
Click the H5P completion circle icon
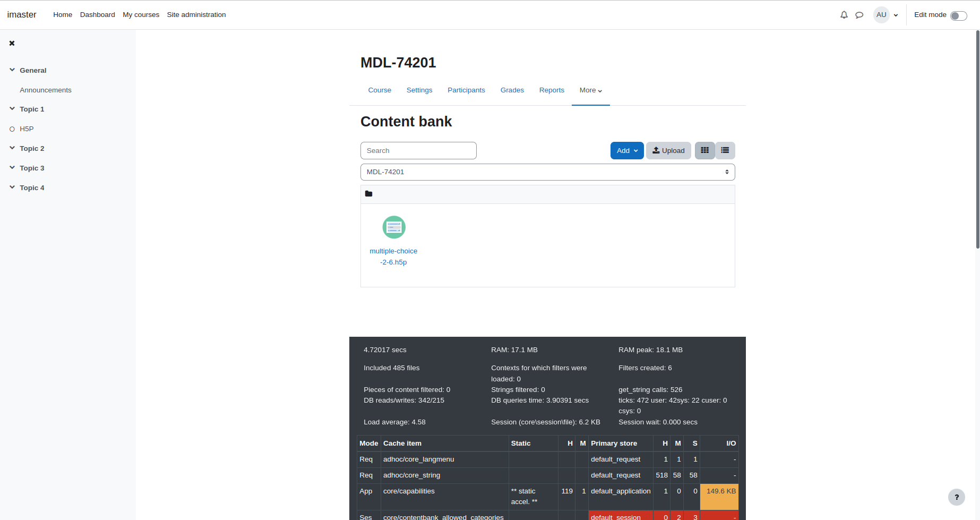click(12, 129)
